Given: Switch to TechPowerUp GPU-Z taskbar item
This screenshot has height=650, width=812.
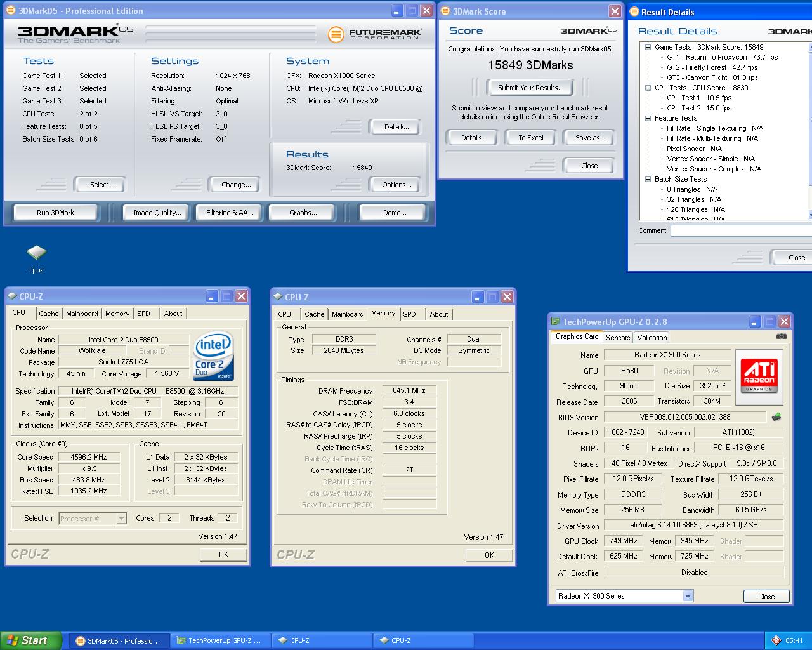Looking at the screenshot, I should click(x=220, y=641).
